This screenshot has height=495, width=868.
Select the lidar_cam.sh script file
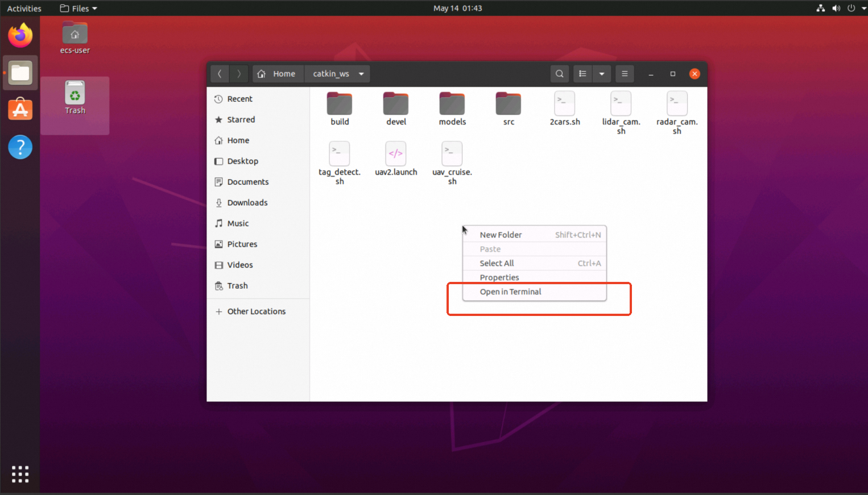(x=621, y=113)
